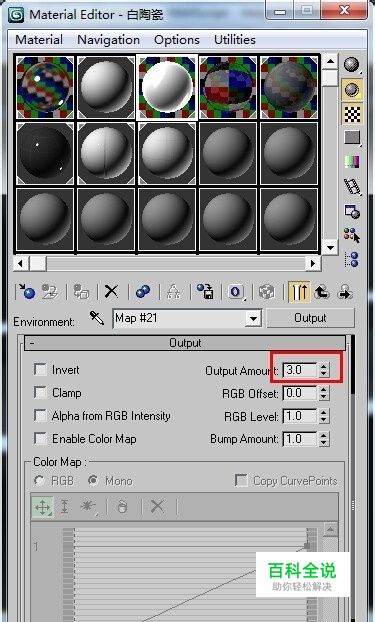Click Assign Material to Selection icon
Screen dimensions: 375x622
point(81,292)
